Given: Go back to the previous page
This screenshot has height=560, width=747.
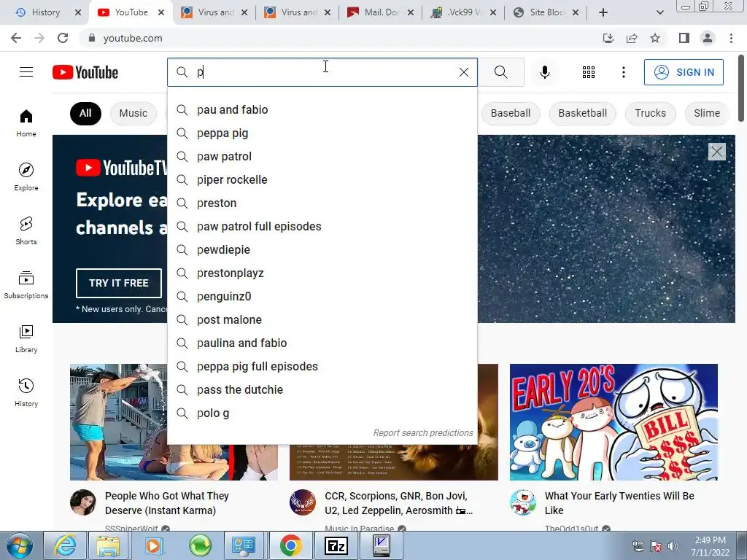Looking at the screenshot, I should [x=16, y=38].
